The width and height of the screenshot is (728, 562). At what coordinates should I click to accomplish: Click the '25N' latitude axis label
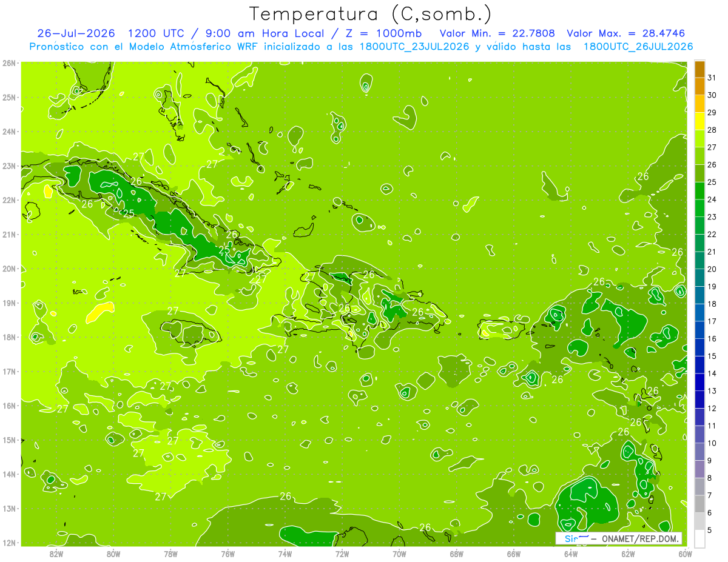pyautogui.click(x=8, y=97)
